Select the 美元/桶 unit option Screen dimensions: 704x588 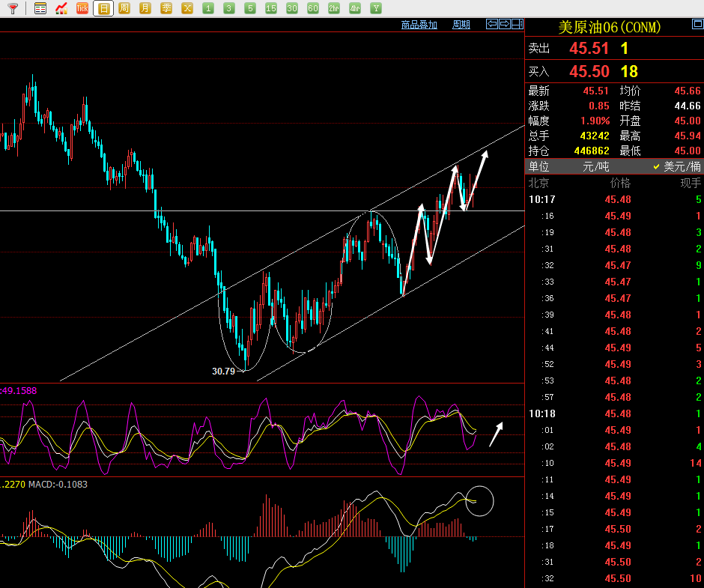point(677,167)
